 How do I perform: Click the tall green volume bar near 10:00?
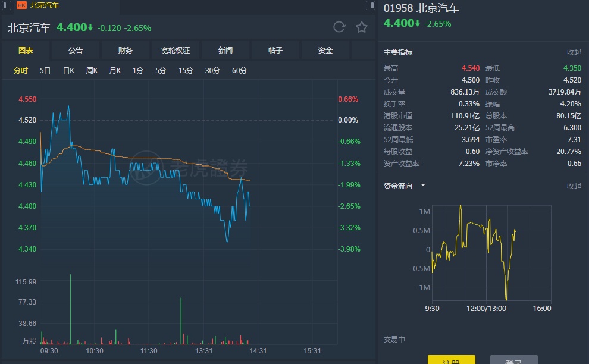70,309
